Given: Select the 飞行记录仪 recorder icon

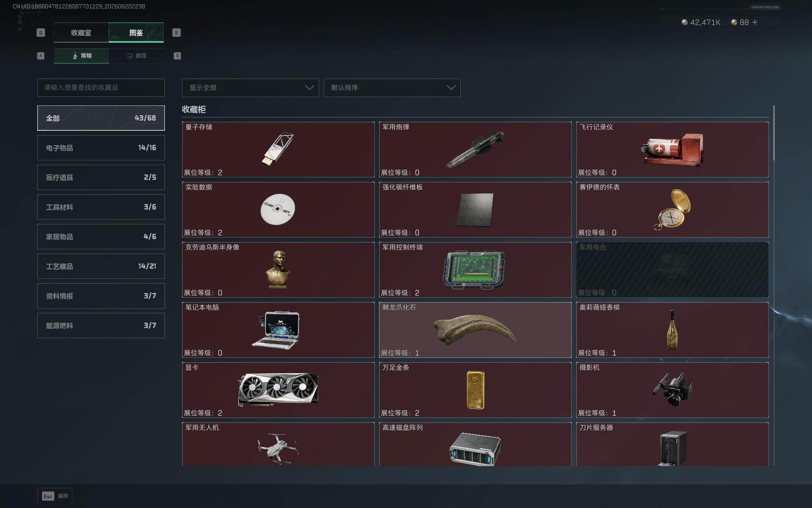Looking at the screenshot, I should pos(672,149).
